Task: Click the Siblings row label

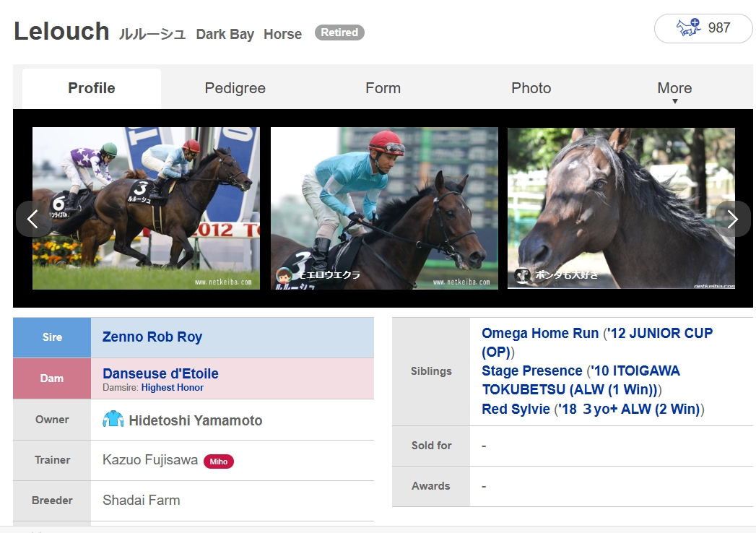Action: pos(431,371)
